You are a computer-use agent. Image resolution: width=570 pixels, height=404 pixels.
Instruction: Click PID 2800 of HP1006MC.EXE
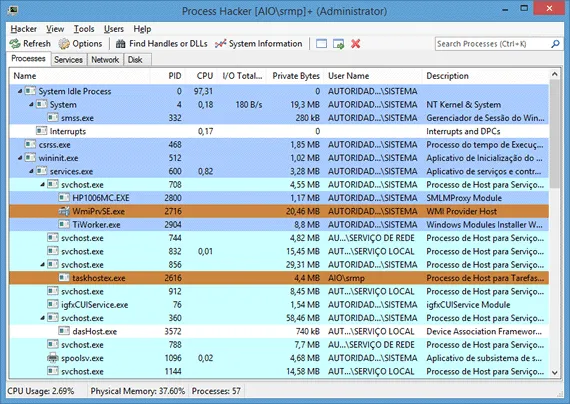pyautogui.click(x=173, y=198)
